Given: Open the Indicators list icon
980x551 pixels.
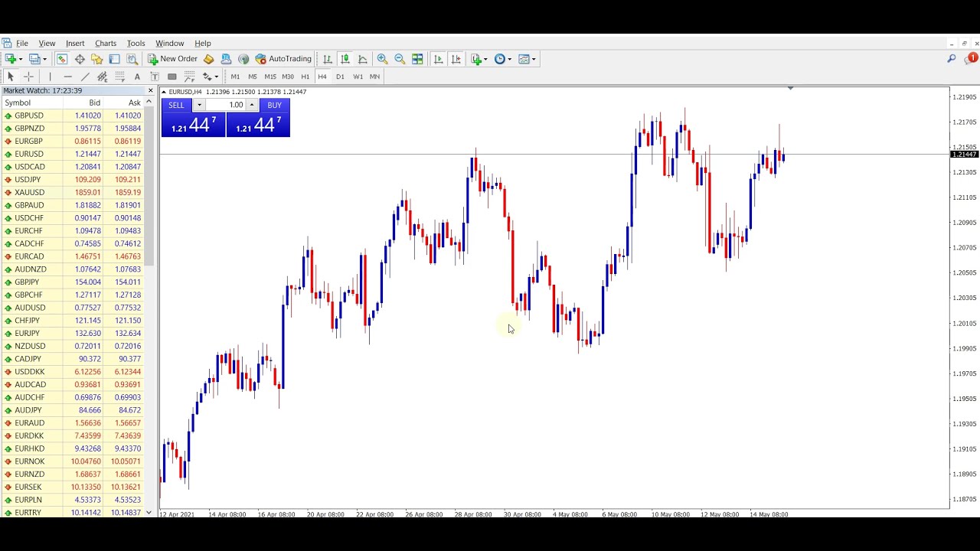Looking at the screenshot, I should (x=476, y=59).
